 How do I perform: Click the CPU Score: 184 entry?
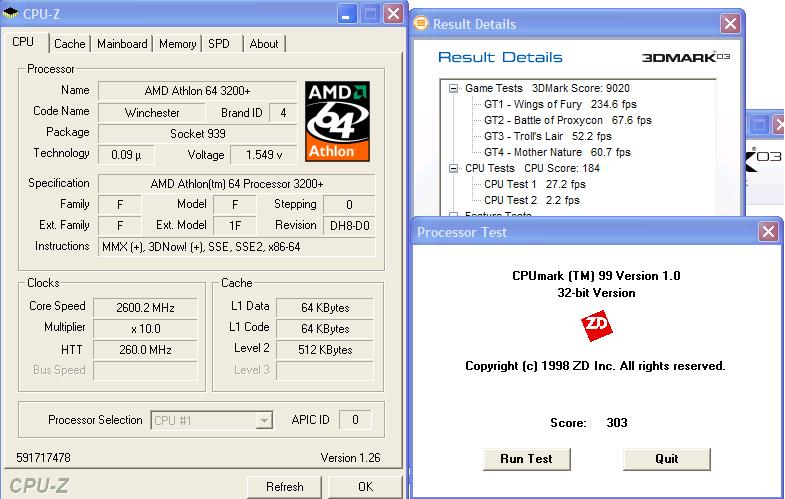pyautogui.click(x=562, y=168)
